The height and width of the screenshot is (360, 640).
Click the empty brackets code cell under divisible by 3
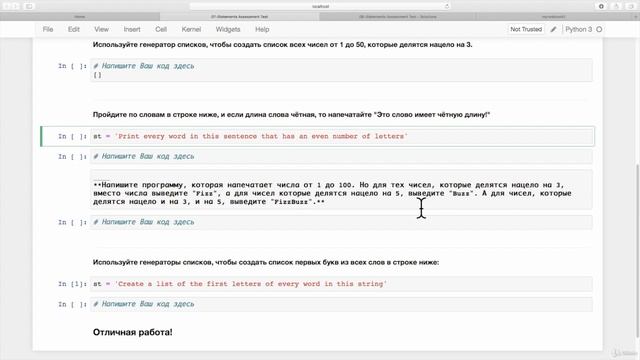(341, 70)
